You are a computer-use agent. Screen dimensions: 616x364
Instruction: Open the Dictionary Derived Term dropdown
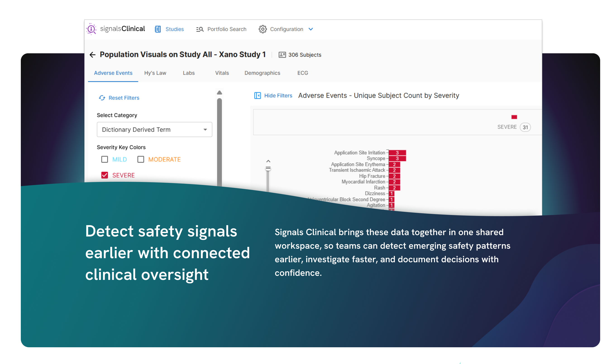click(154, 130)
